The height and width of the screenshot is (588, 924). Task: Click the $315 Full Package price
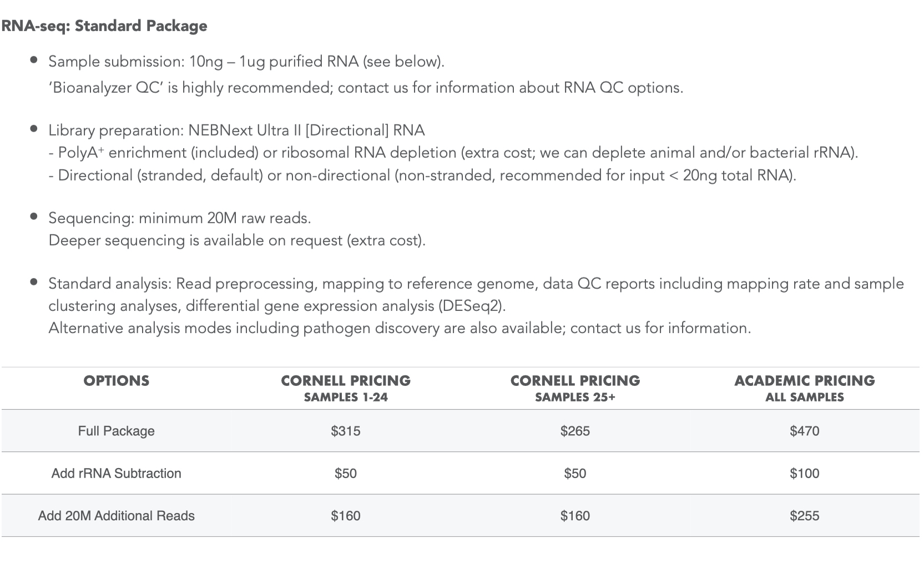(345, 431)
